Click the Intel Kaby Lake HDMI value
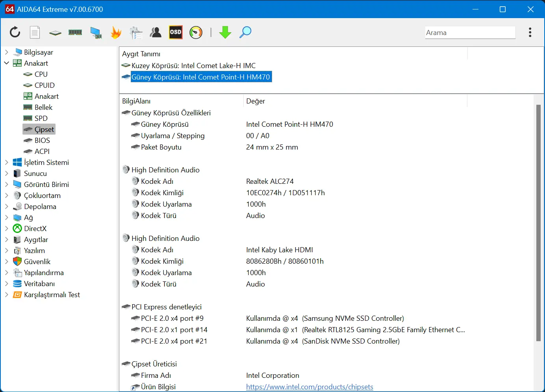This screenshot has width=545, height=392. coord(280,250)
